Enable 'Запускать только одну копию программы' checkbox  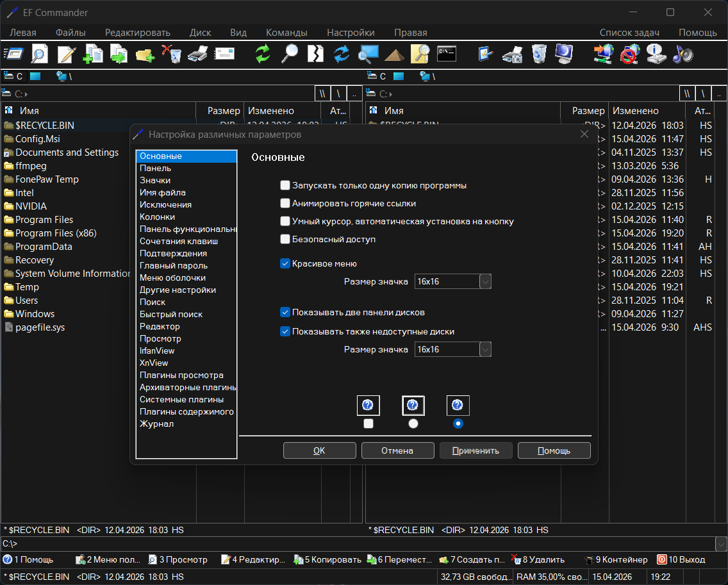click(x=285, y=185)
